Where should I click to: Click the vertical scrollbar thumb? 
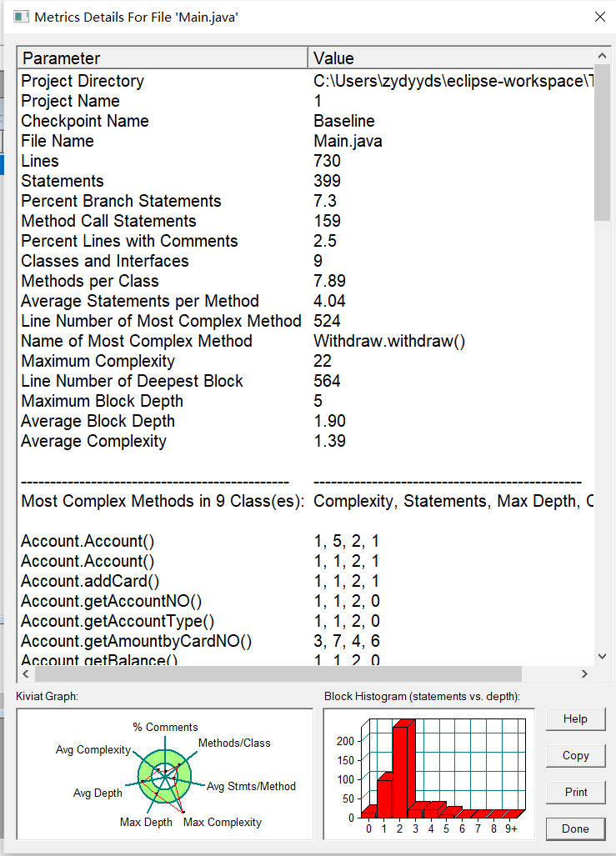(x=602, y=142)
